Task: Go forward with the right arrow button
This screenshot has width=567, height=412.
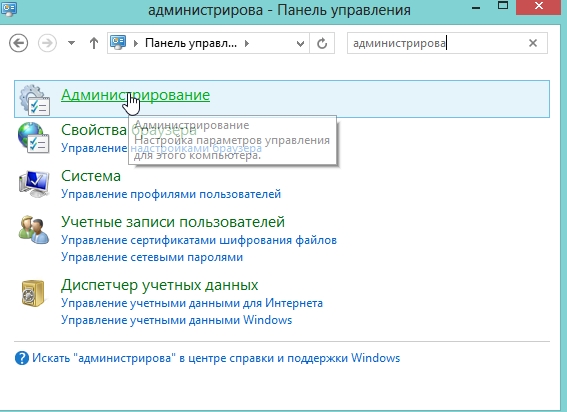Action: (x=47, y=43)
